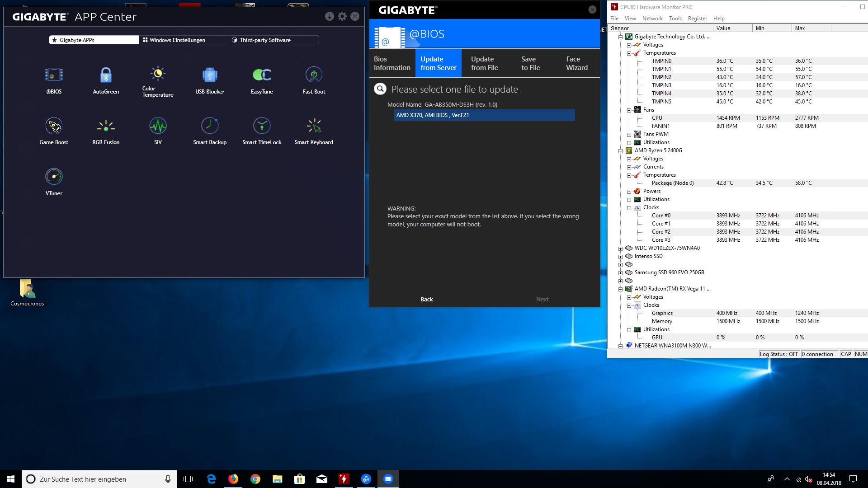Open the Fast Boot utility
Viewport: 868px width, 488px height.
pos(314,75)
